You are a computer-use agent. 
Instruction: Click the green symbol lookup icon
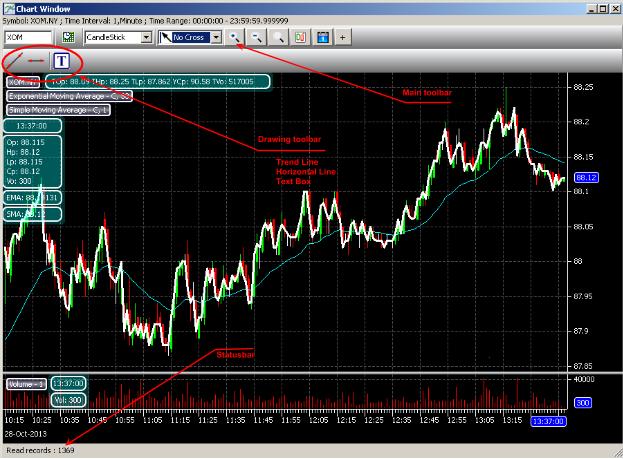click(x=69, y=37)
